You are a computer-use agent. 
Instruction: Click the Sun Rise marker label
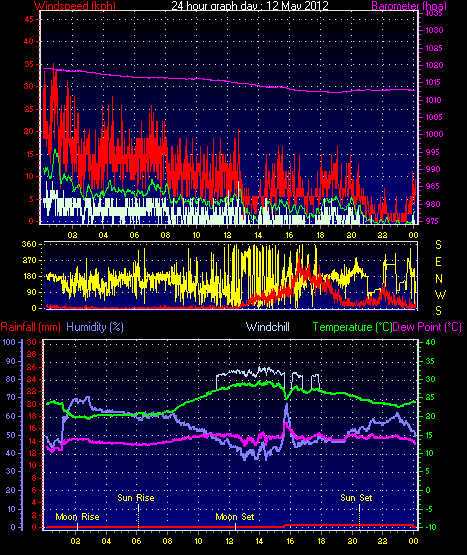point(136,498)
